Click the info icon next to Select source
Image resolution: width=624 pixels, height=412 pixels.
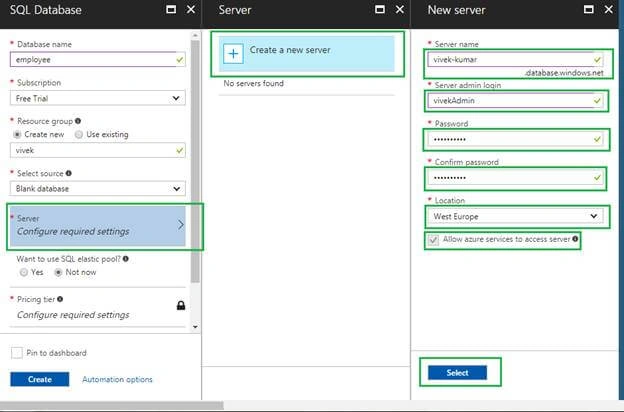click(x=69, y=173)
